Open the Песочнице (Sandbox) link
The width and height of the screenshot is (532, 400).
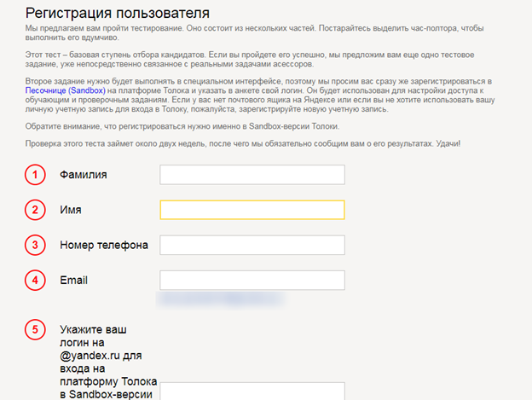point(65,90)
